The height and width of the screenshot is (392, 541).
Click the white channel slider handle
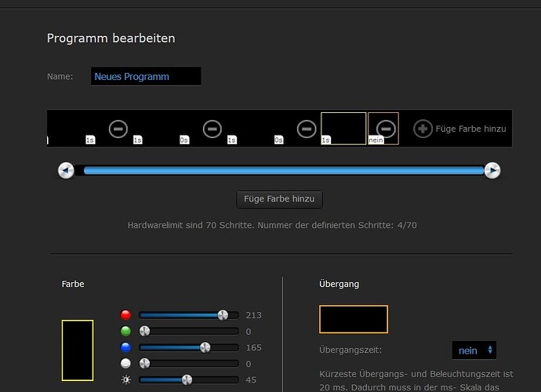(x=144, y=364)
